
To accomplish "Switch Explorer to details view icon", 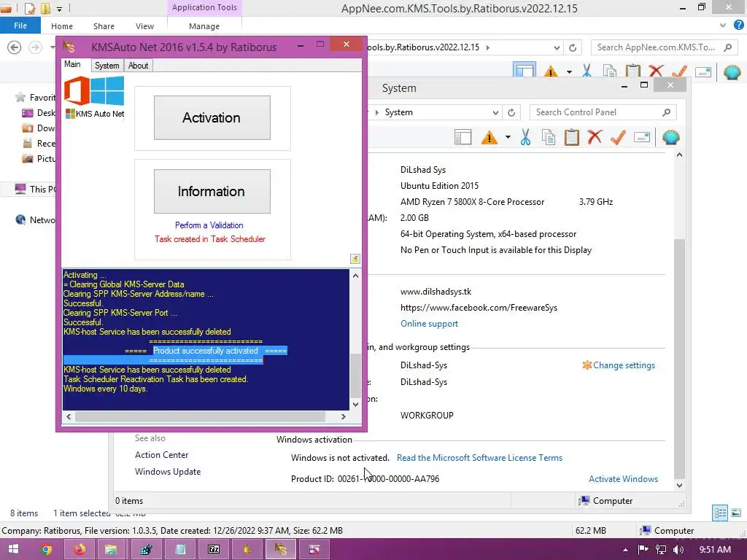I will [x=720, y=513].
